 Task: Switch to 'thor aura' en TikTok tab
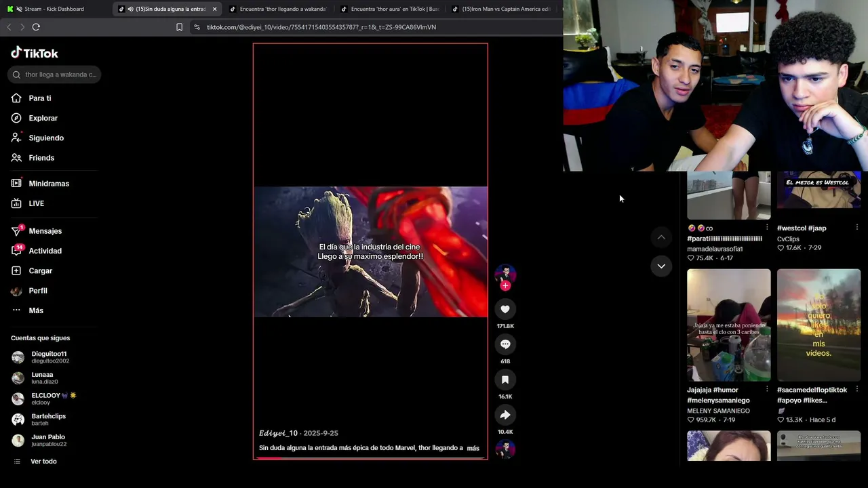coord(389,9)
